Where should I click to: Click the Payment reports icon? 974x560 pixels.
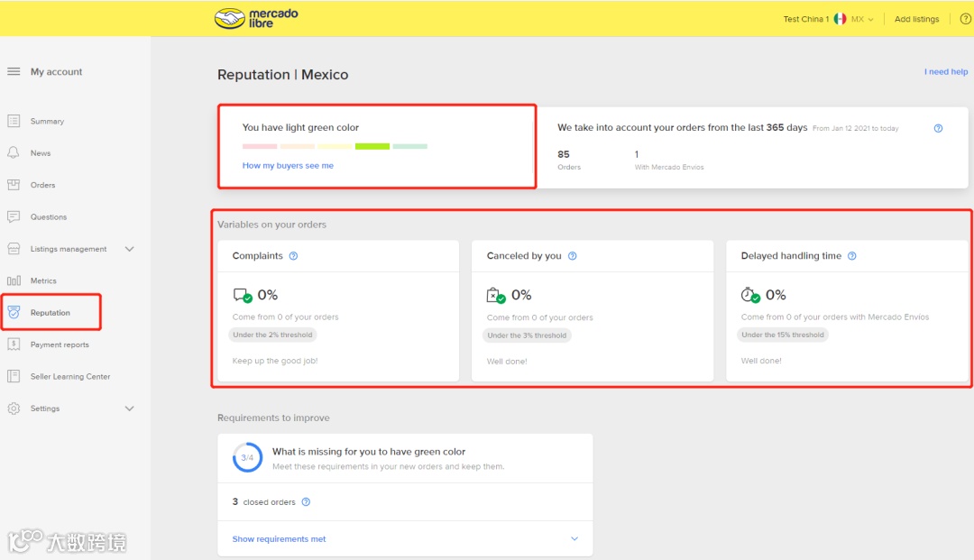pyautogui.click(x=14, y=344)
